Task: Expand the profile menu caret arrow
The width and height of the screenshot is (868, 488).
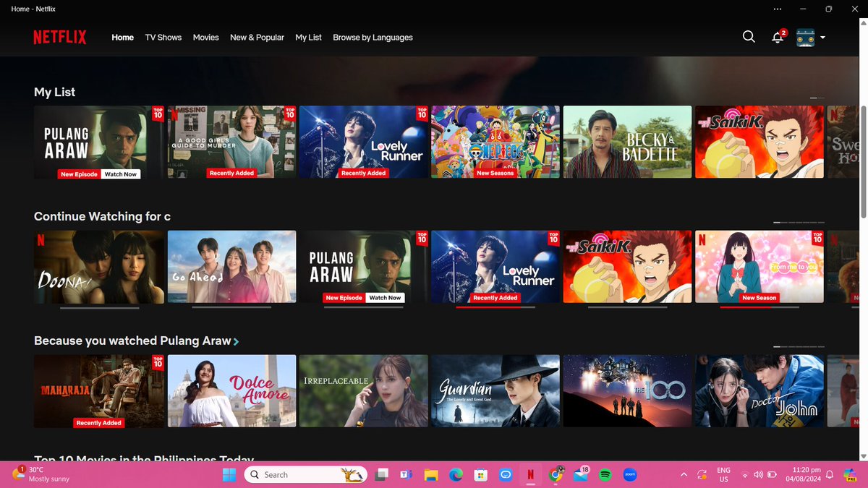Action: click(x=823, y=38)
